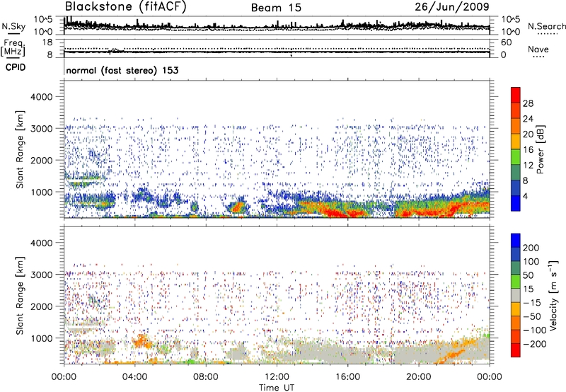The width and height of the screenshot is (566, 392).
Task: Click the date "26/Jun/2009"
Action: pos(452,7)
